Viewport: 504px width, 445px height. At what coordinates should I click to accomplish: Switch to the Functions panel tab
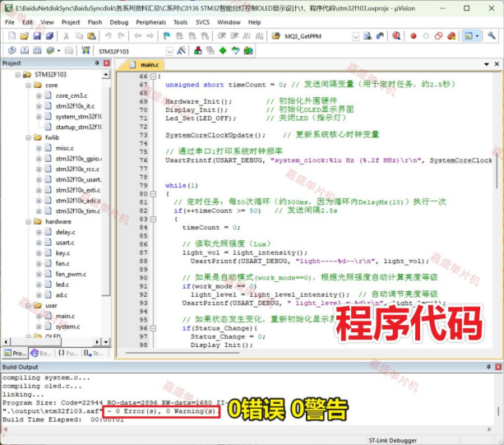67,353
